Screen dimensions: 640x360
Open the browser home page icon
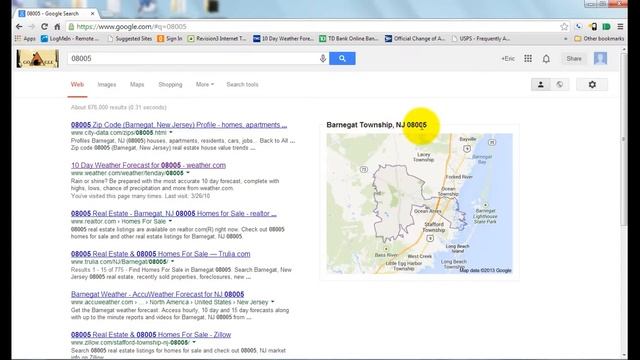57,27
